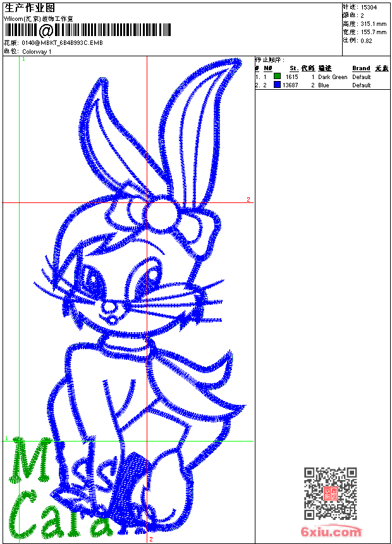Click the green 'Miss Cara' embroidered lettering
This screenshot has height=544, width=392.
pos(59,488)
